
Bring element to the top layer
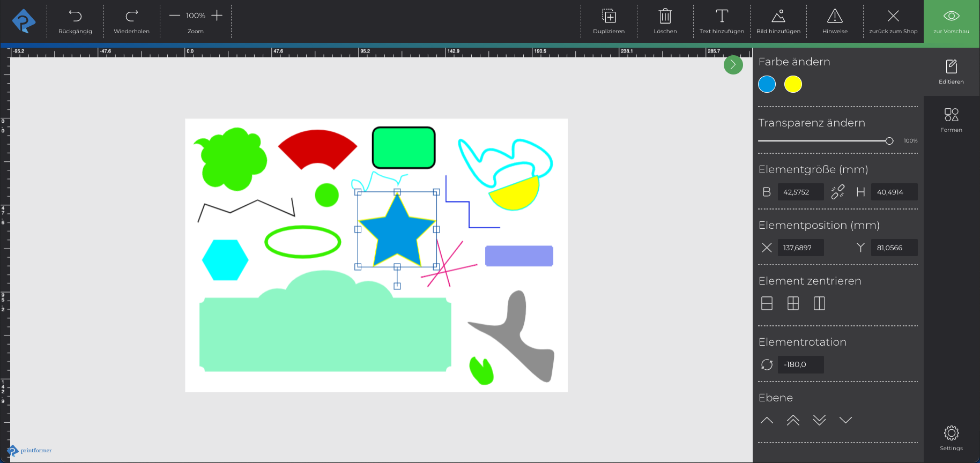pos(793,420)
